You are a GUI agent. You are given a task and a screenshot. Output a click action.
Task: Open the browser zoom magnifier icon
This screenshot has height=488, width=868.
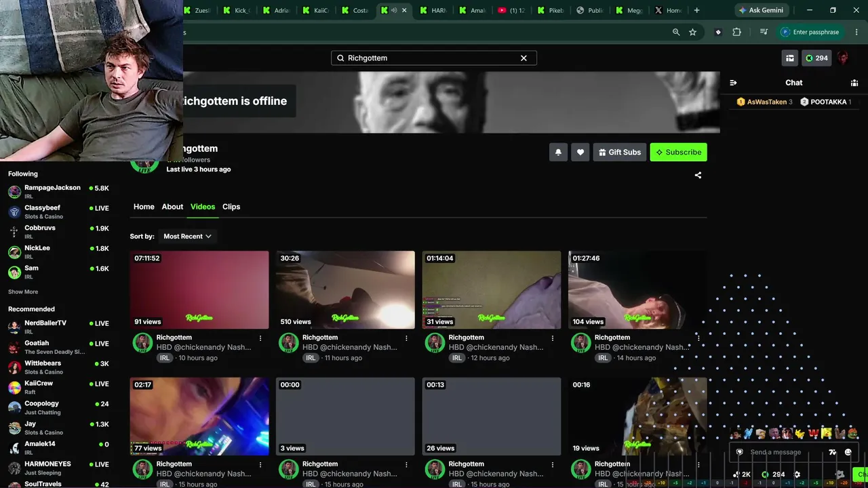[676, 32]
